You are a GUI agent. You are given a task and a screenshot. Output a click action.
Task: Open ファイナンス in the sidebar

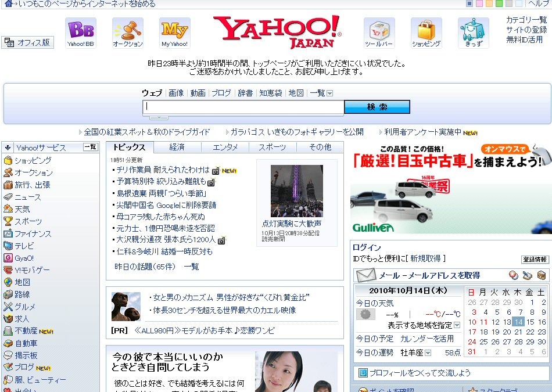click(33, 233)
